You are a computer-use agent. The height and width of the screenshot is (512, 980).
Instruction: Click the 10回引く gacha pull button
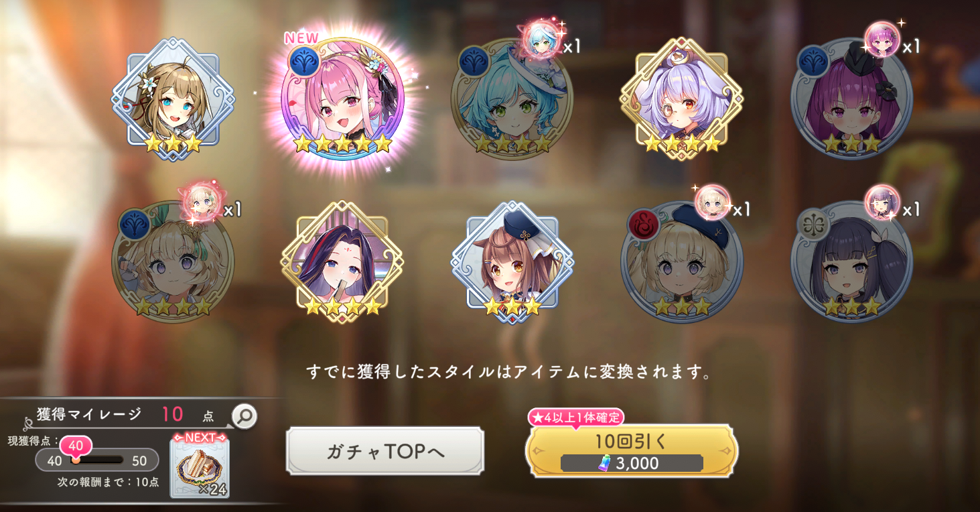coord(632,450)
